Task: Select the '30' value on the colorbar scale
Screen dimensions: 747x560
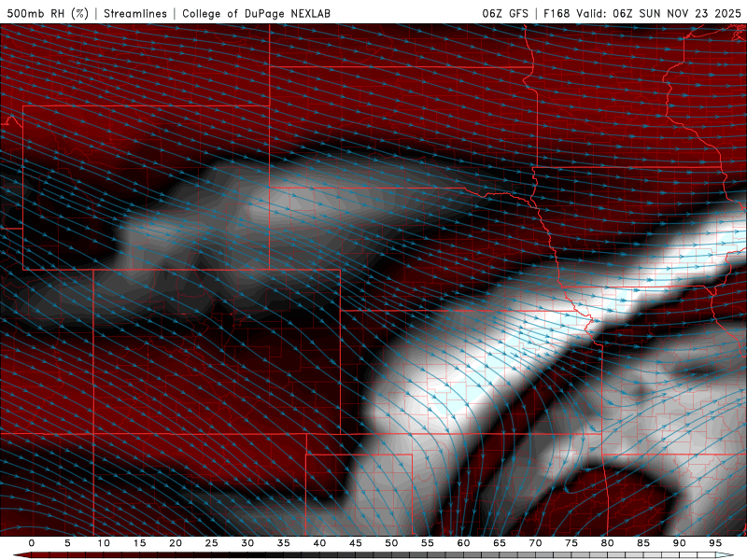Action: click(x=247, y=543)
